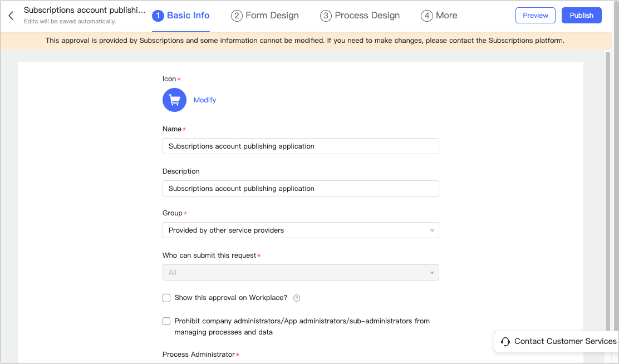Click the step 1 filled circle icon
Image resolution: width=619 pixels, height=364 pixels.
[158, 16]
